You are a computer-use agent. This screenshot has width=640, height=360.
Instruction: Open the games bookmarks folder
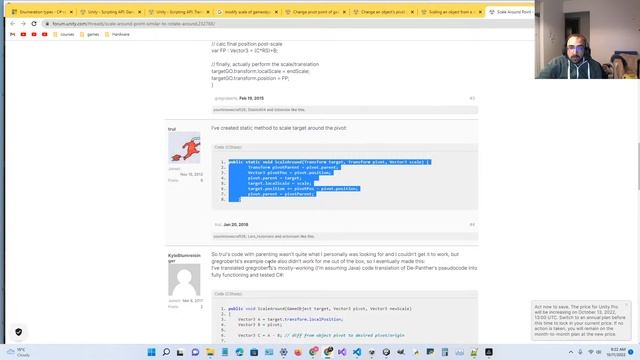pyautogui.click(x=89, y=34)
